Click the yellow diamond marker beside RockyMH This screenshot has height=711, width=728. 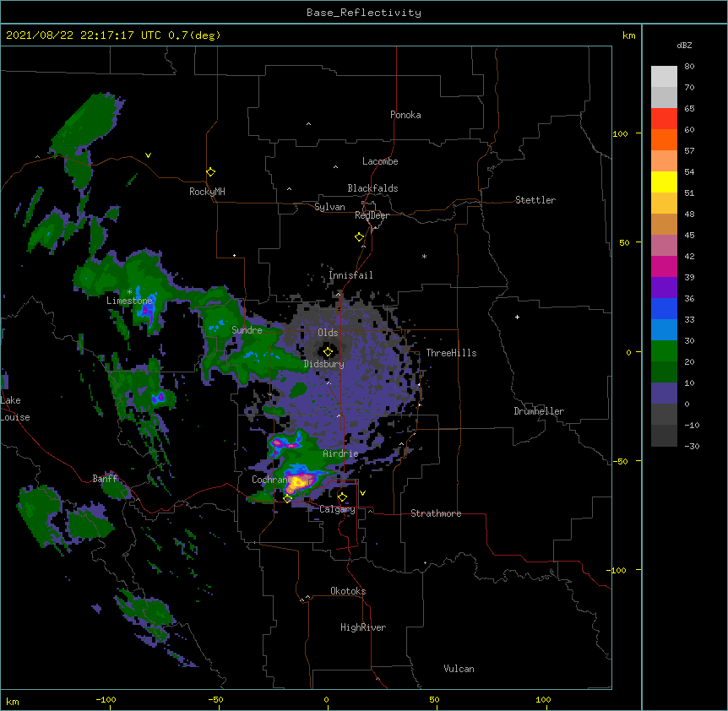click(x=210, y=172)
